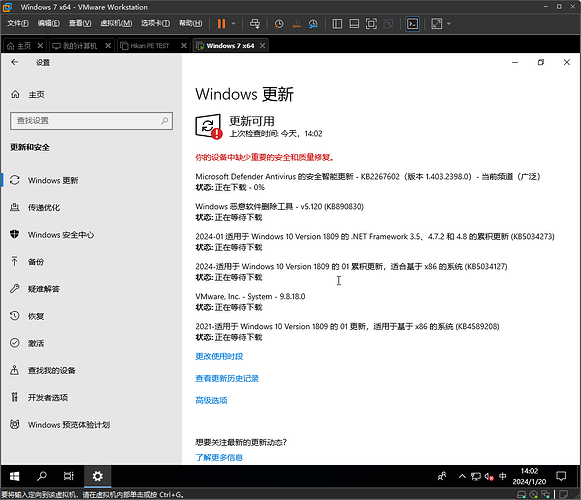Click the magnifier icon in settings search box
Image resolution: width=581 pixels, height=500 pixels.
pos(164,121)
